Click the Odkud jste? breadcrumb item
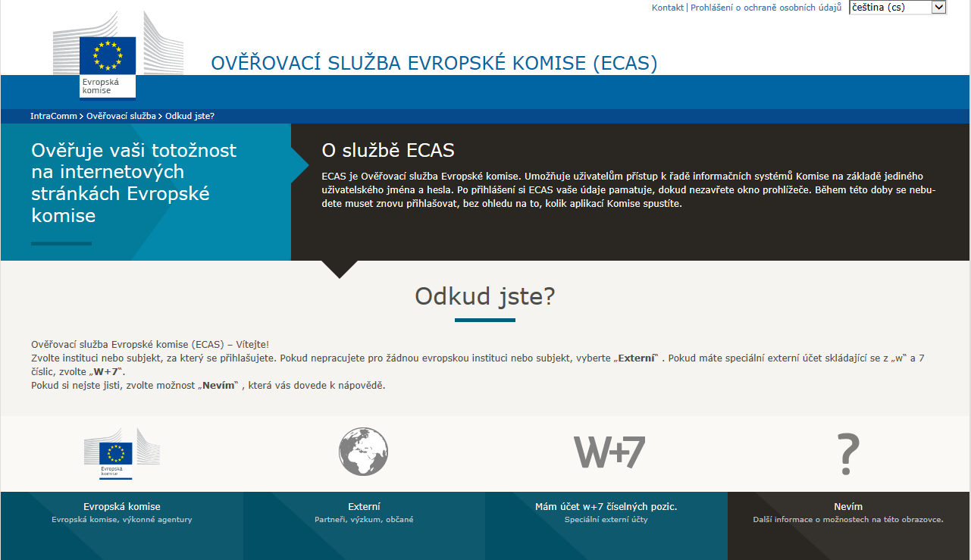The image size is (971, 560). [x=190, y=116]
